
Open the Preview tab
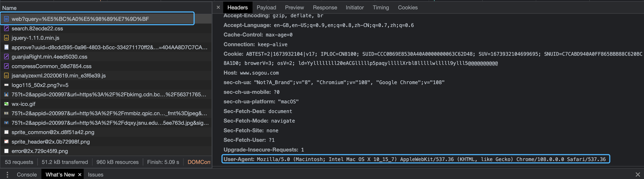294,8
